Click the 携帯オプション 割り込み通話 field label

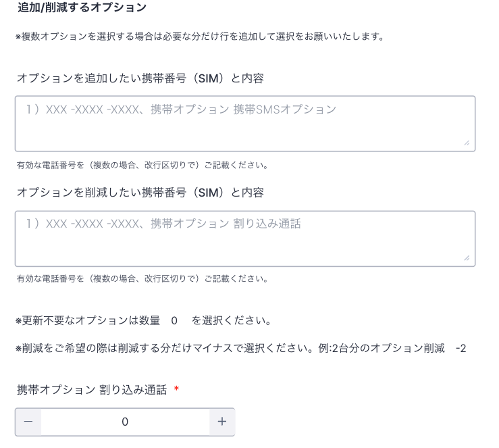(x=92, y=390)
